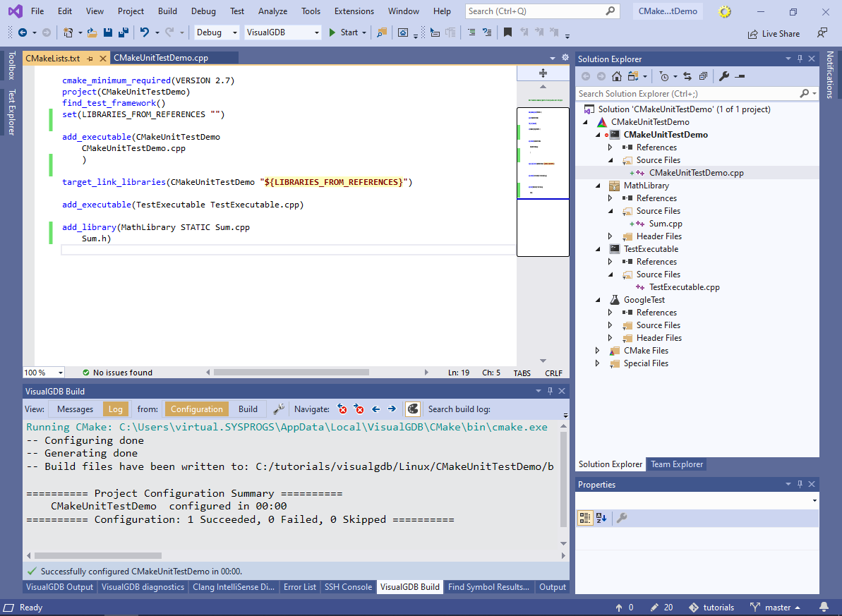Screen dimensions: 842x616
Task: Expand the CMake Files tree node
Action: coord(598,351)
